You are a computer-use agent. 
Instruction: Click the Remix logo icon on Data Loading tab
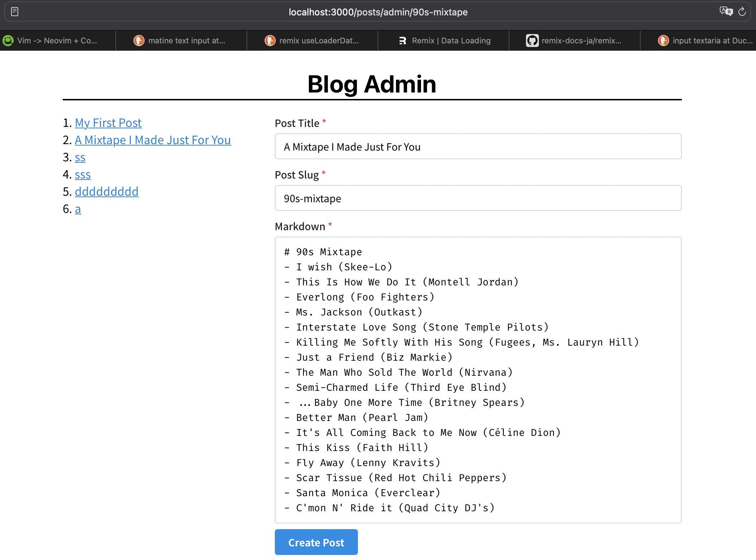click(403, 41)
